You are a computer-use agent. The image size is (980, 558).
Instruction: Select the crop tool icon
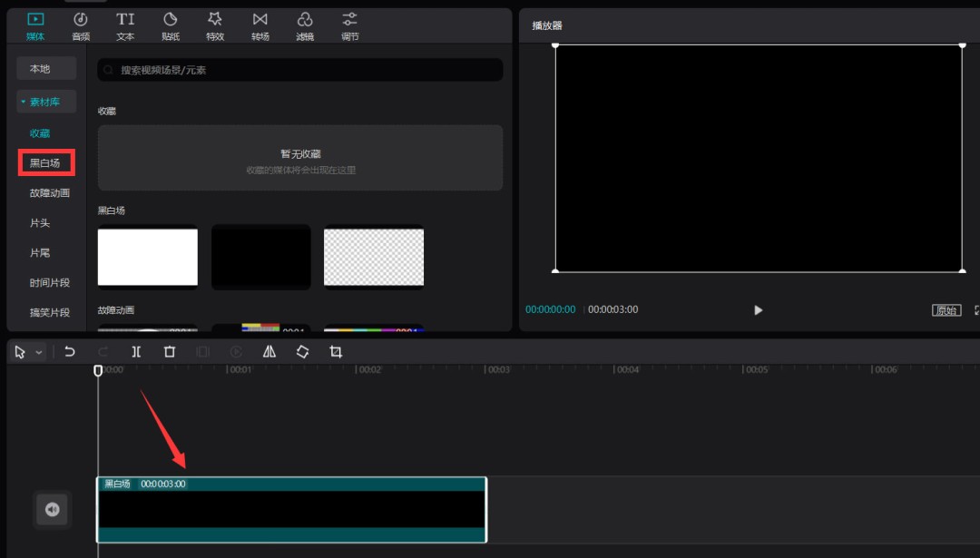pyautogui.click(x=336, y=352)
